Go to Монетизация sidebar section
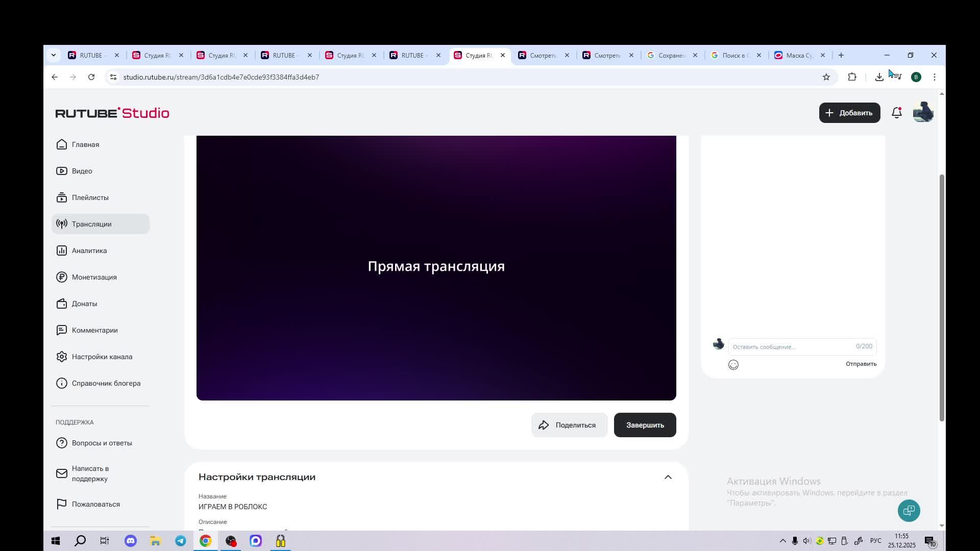This screenshot has height=551, width=980. pos(94,277)
